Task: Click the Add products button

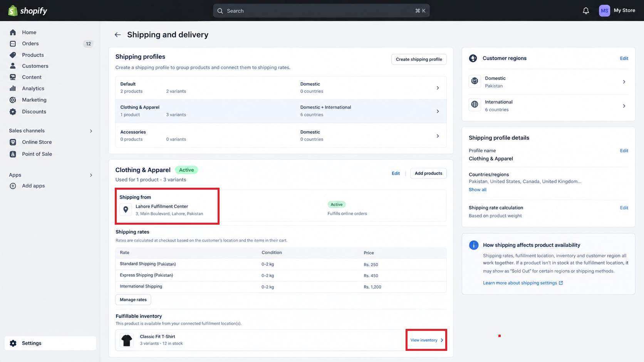Action: tap(428, 173)
